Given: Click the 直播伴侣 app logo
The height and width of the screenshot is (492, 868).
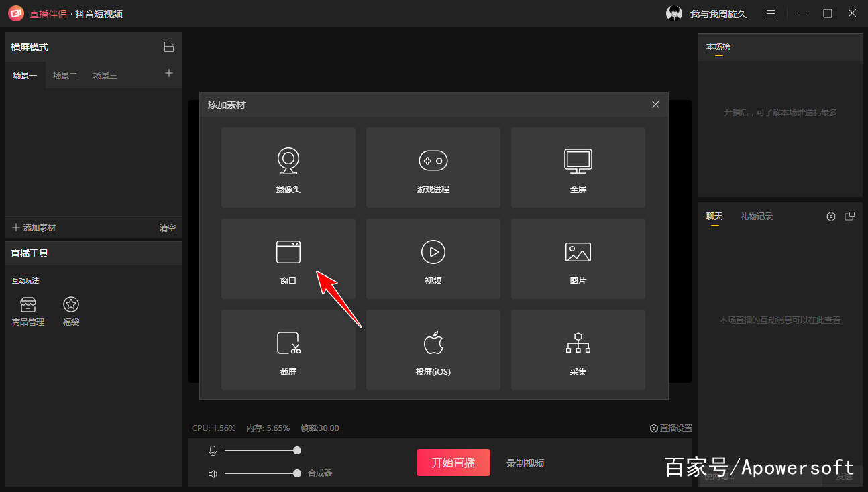Looking at the screenshot, I should pyautogui.click(x=16, y=13).
